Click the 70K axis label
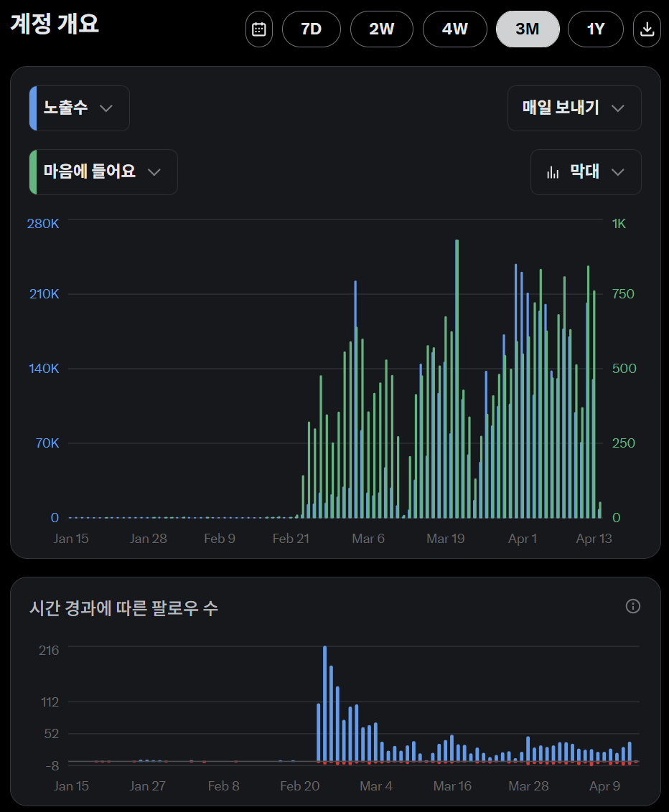The width and height of the screenshot is (669, 812). (x=47, y=443)
